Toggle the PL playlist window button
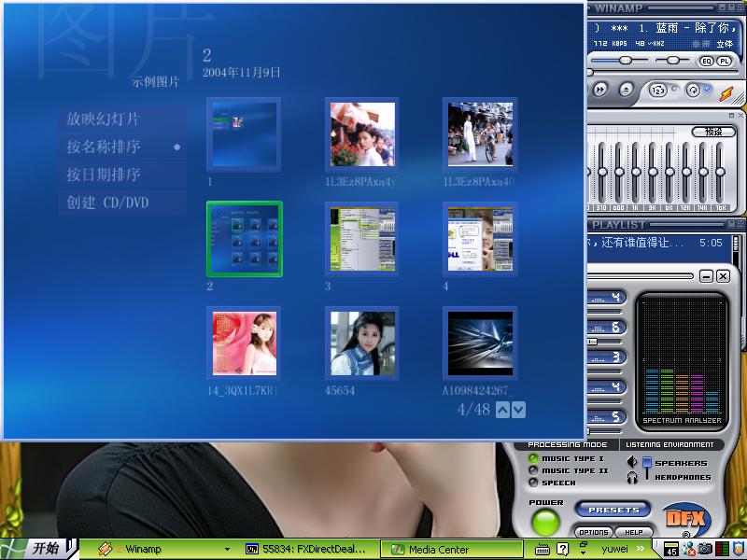 click(x=724, y=61)
